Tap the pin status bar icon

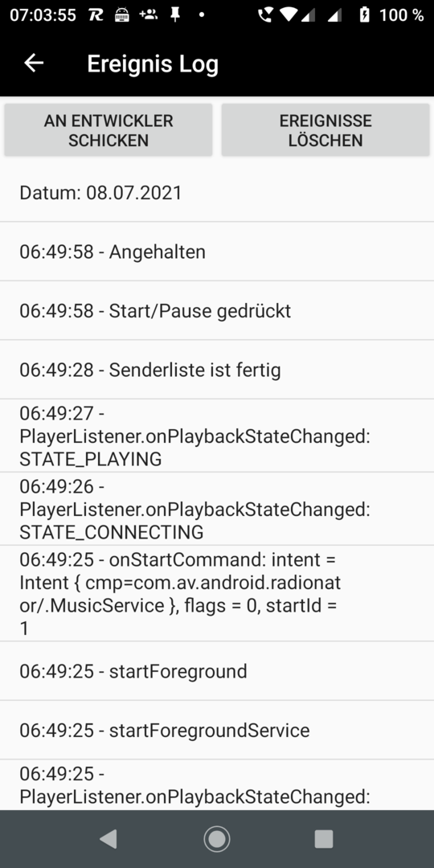click(x=175, y=15)
